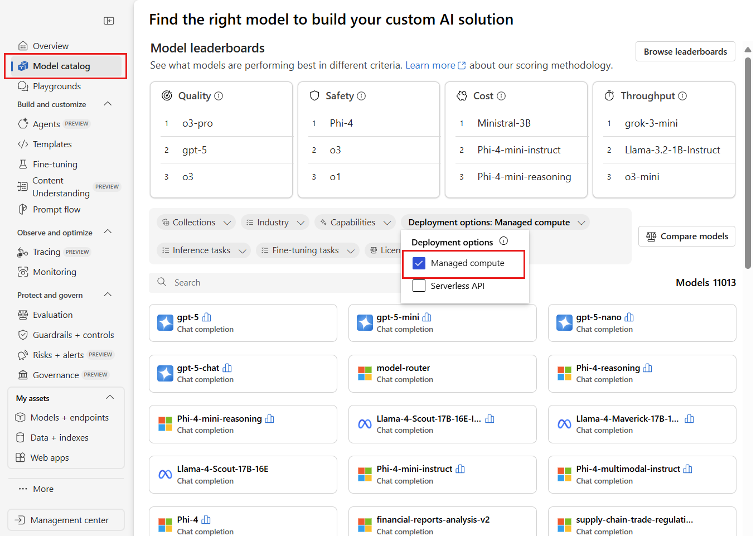Click the search magnifier icon

[x=162, y=282]
